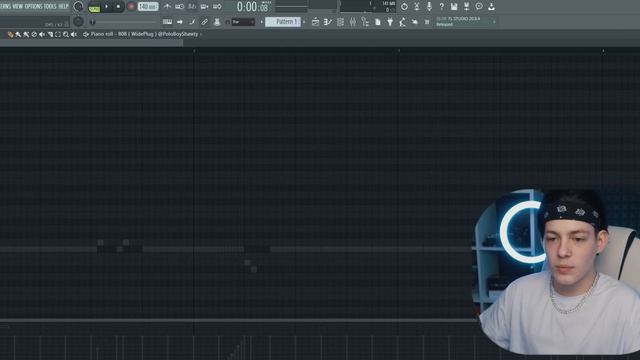Expand the arrow after @PoloBoyShawty title
Image resolution: width=640 pixels, height=360 pixels.
click(201, 34)
